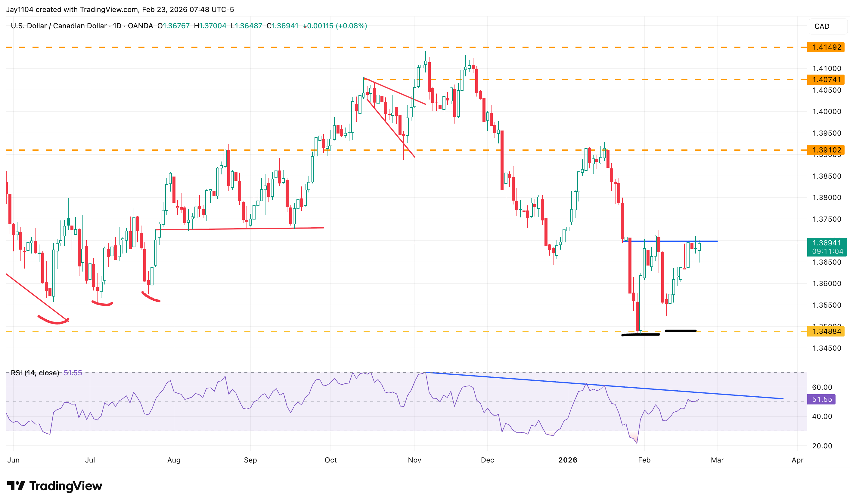Click the 2026 label on the time axis
The height and width of the screenshot is (504, 856).
(568, 460)
